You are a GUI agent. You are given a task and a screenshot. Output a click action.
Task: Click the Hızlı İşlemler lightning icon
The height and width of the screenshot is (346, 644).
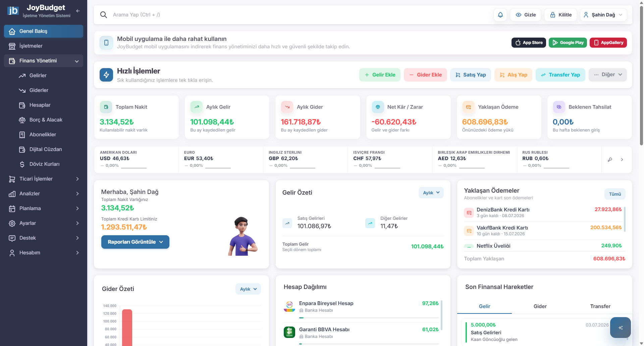point(106,75)
